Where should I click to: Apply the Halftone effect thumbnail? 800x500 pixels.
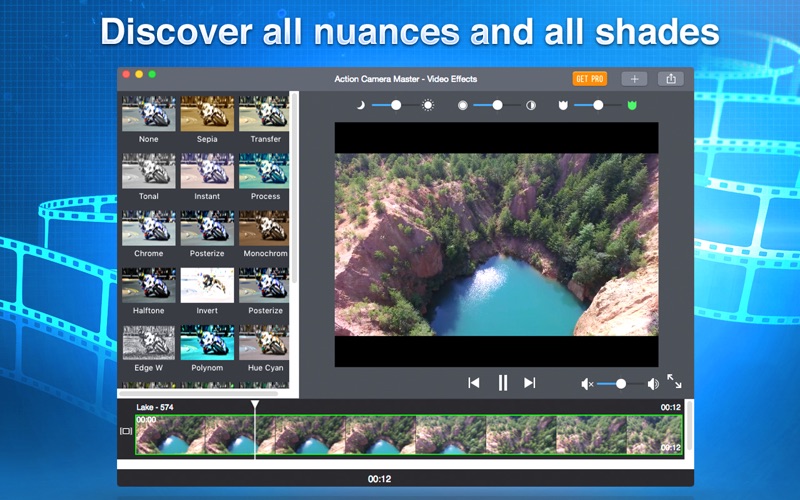point(148,285)
